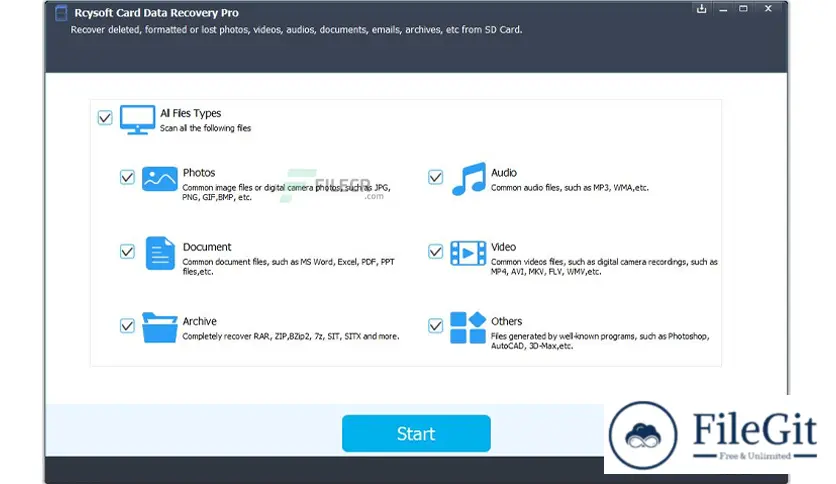Close the Rcysoft Card Data Recovery window
The width and height of the screenshot is (836, 484).
pyautogui.click(x=768, y=9)
